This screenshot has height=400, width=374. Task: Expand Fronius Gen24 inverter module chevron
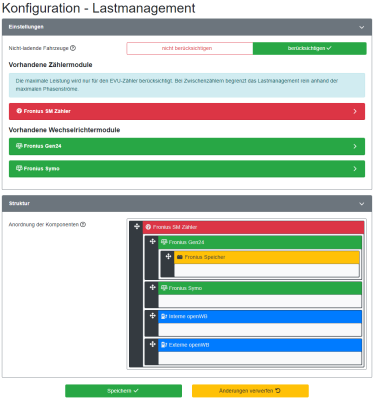[x=355, y=146]
